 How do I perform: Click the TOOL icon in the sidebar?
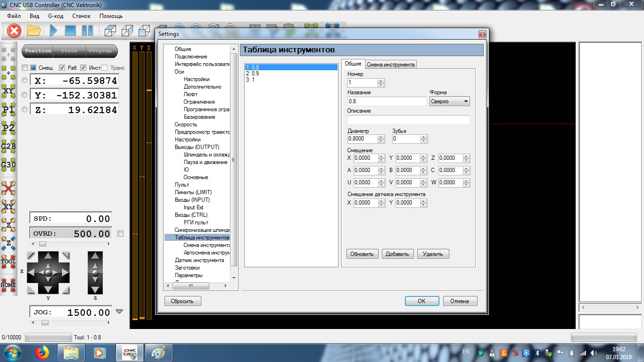pyautogui.click(x=8, y=262)
